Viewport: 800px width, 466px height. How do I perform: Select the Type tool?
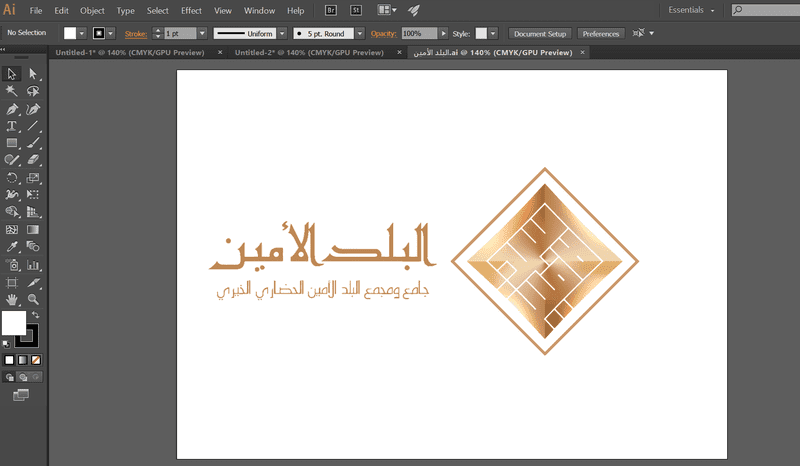12,126
